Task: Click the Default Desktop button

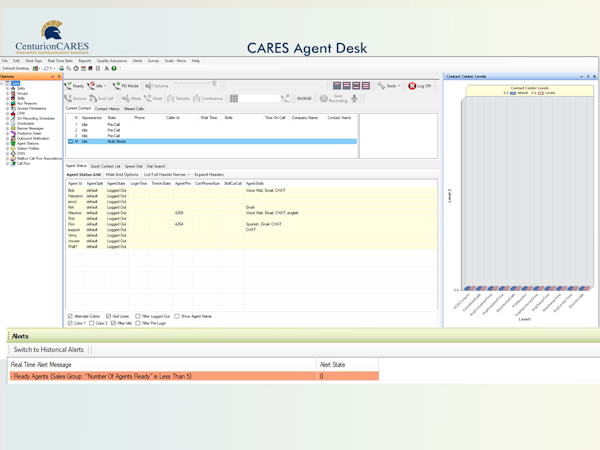Action: point(16,68)
